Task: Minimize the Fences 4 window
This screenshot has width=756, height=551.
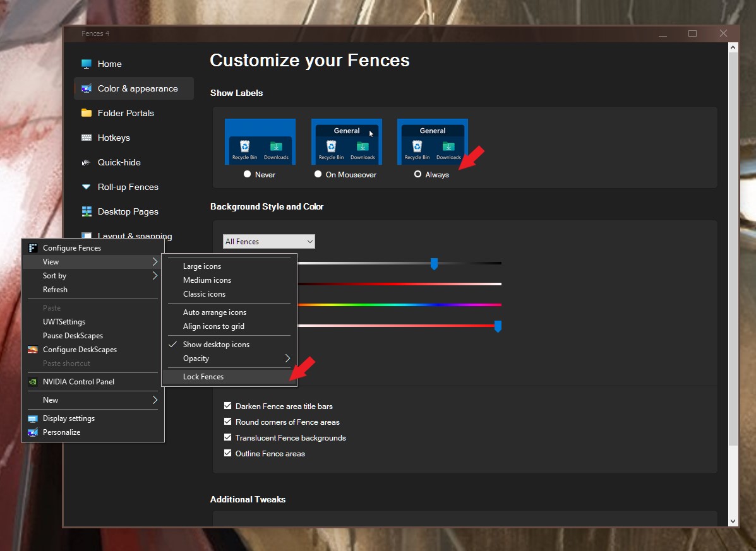Action: click(x=663, y=33)
